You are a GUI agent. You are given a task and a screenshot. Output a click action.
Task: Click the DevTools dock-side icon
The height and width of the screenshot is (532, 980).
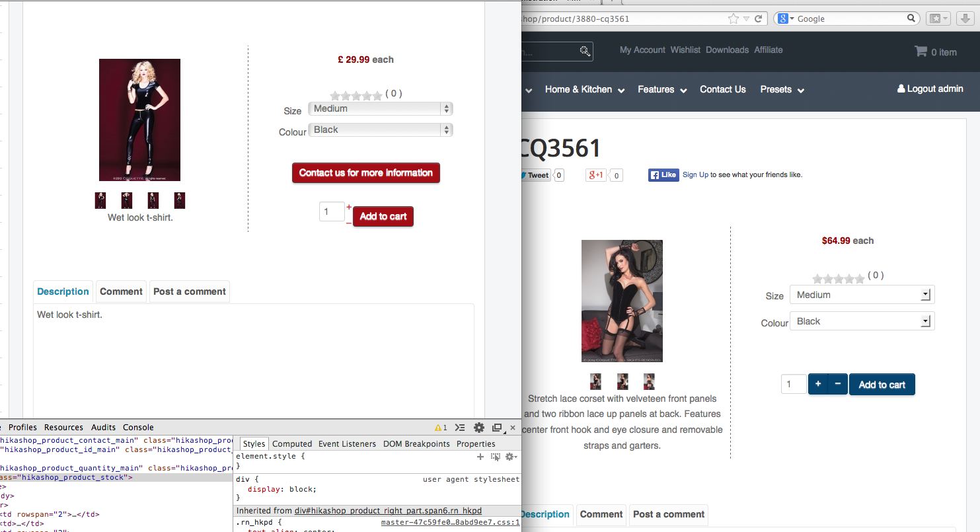pos(498,428)
